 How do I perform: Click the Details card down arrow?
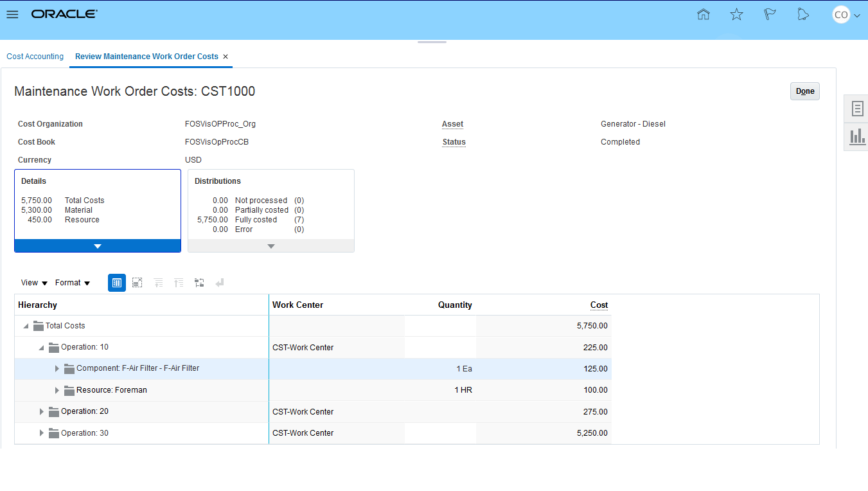click(x=98, y=246)
